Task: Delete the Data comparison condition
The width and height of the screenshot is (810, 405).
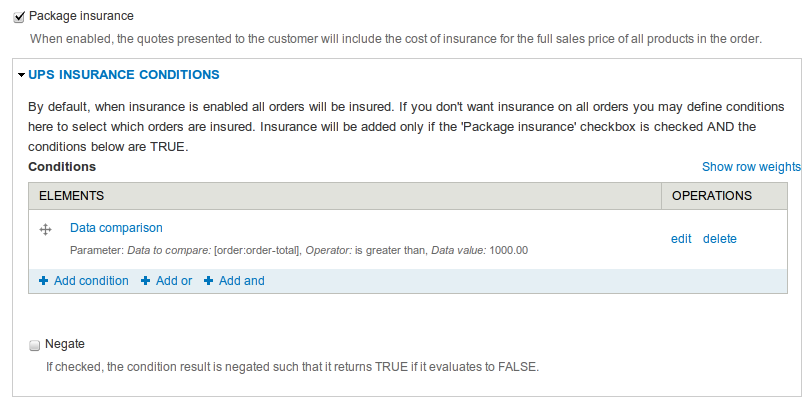Action: pos(719,239)
